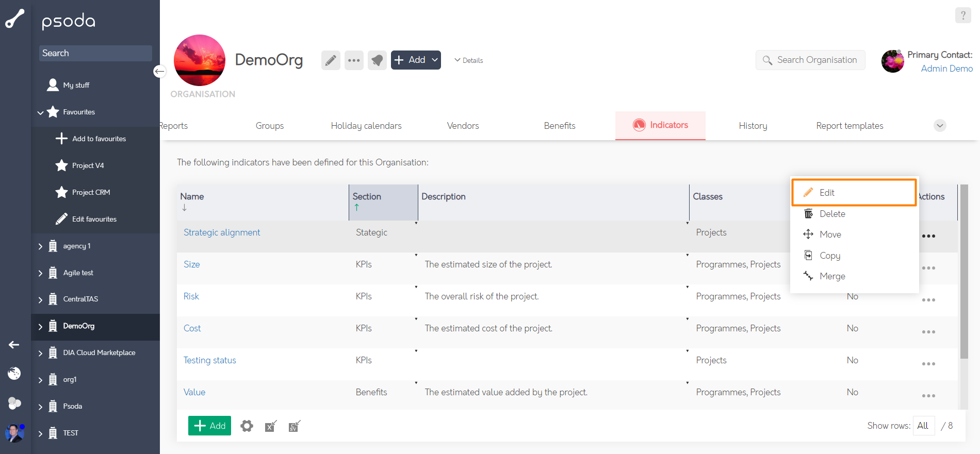980x454 pixels.
Task: Open the Admin Demo contact link
Action: point(947,69)
